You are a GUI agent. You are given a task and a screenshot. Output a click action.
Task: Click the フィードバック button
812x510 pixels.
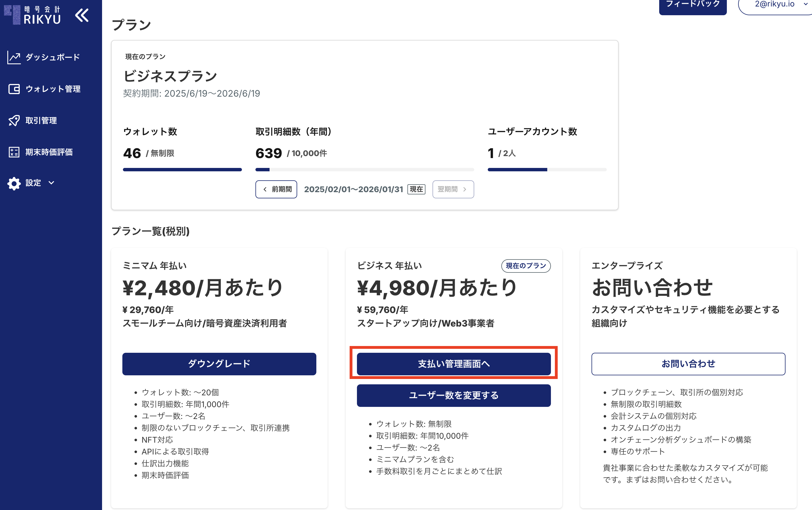[x=693, y=5]
